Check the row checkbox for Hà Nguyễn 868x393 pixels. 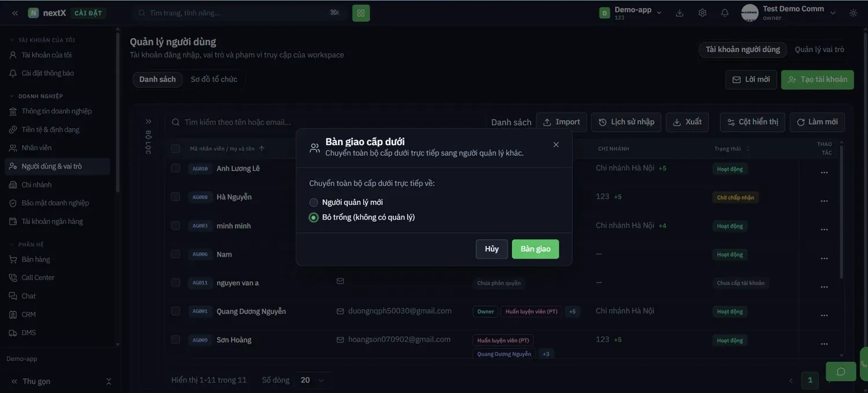tap(175, 197)
